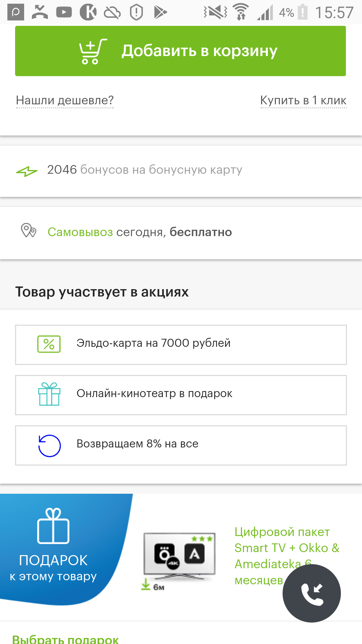Viewport: 362px width, 644px height.
Task: Open Онлайн-кинотеатр в подарок promotion
Action: pyautogui.click(x=154, y=393)
